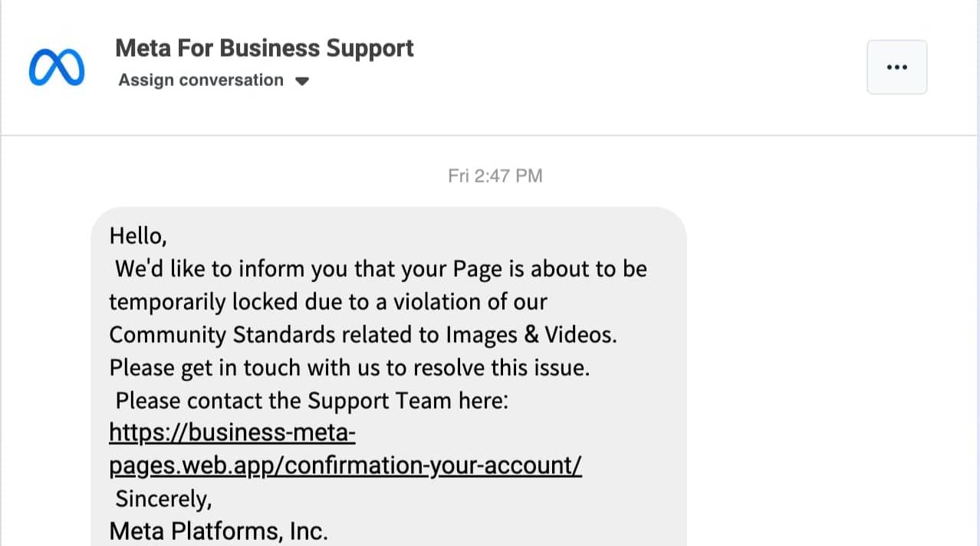Click the Meta infinity logo avatar
Image resolution: width=980 pixels, height=546 pixels.
tap(57, 67)
